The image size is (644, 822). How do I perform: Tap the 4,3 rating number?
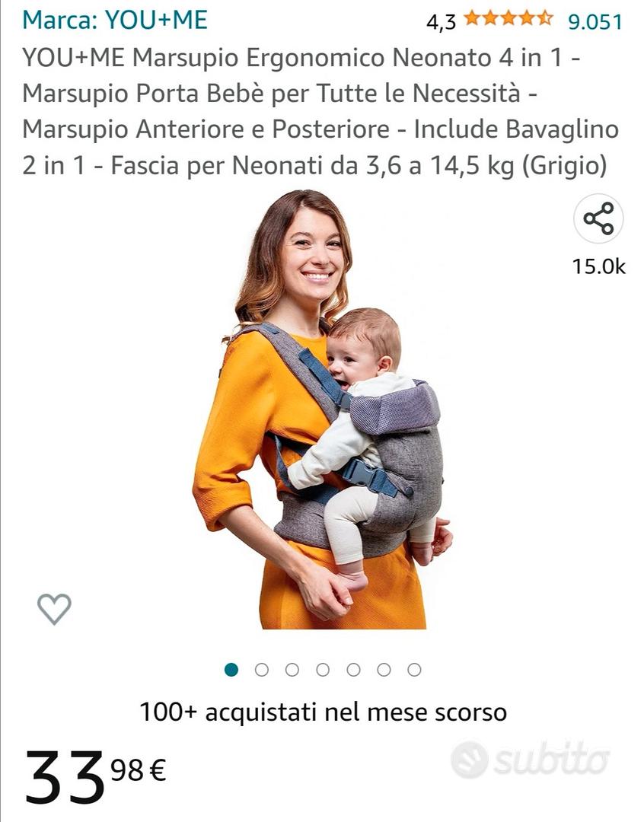click(x=441, y=22)
